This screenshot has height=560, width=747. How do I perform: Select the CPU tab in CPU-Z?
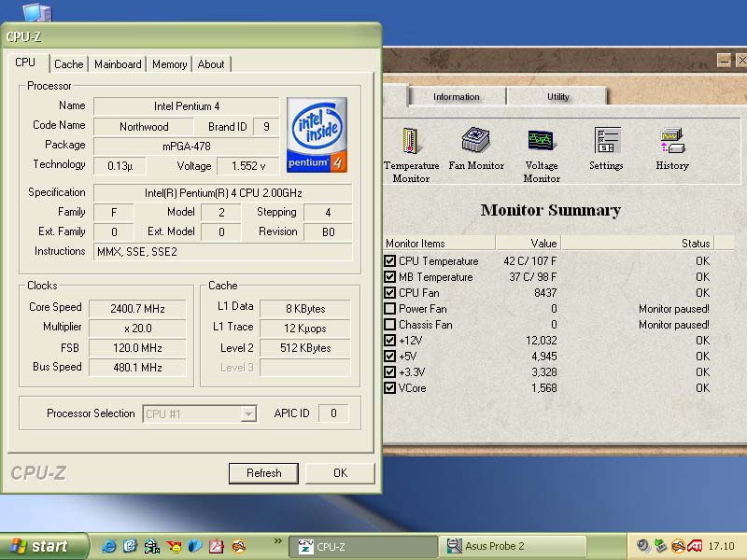[26, 63]
